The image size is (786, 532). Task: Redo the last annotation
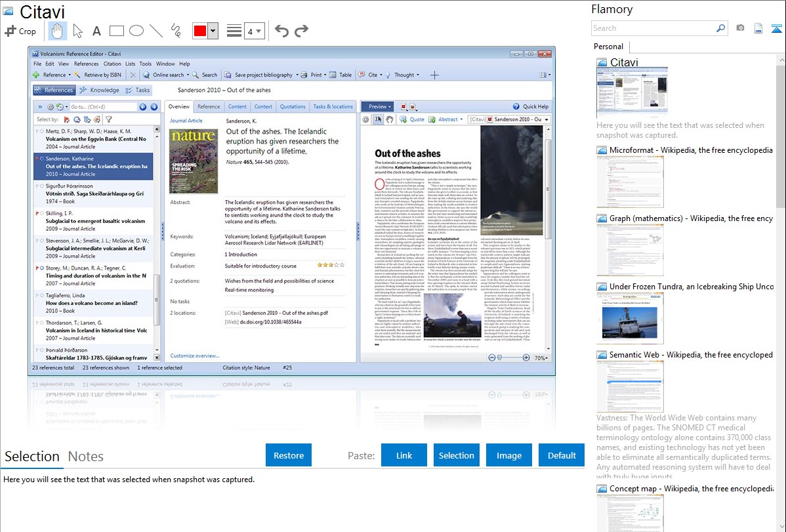pyautogui.click(x=301, y=31)
